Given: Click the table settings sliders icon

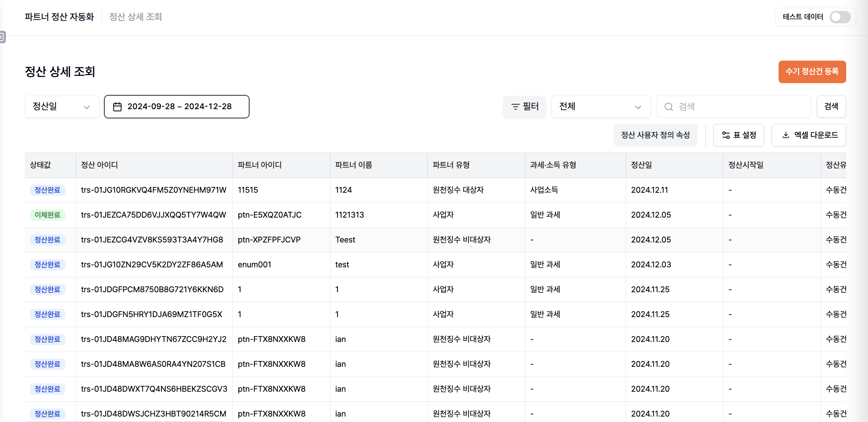Looking at the screenshot, I should (x=726, y=135).
